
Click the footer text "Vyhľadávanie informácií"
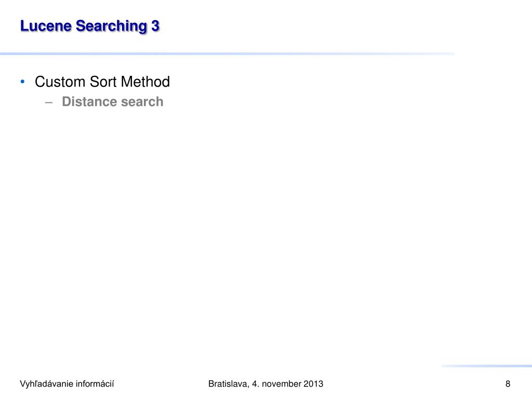pos(67,384)
